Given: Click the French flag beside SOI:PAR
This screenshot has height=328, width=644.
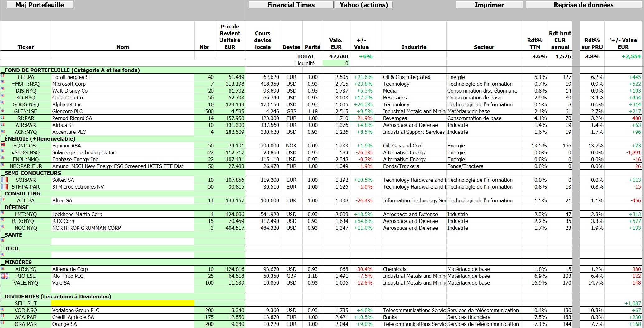Looking at the screenshot, I should pos(4,180).
